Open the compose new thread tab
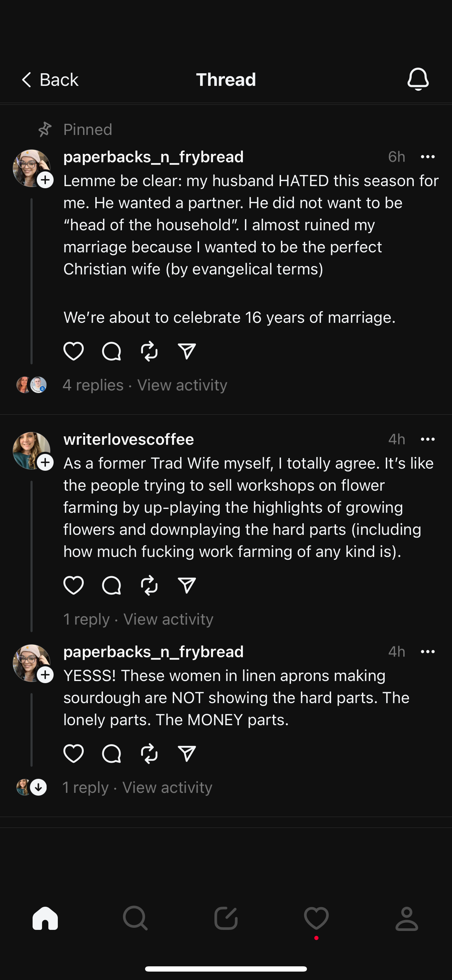This screenshot has height=980, width=452. pos(226,918)
